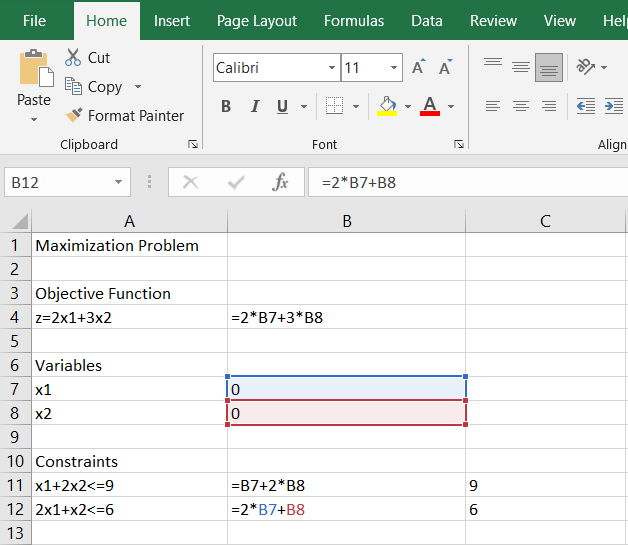Open the Calibri font name dropdown
Screen dimensions: 628x545
(332, 68)
